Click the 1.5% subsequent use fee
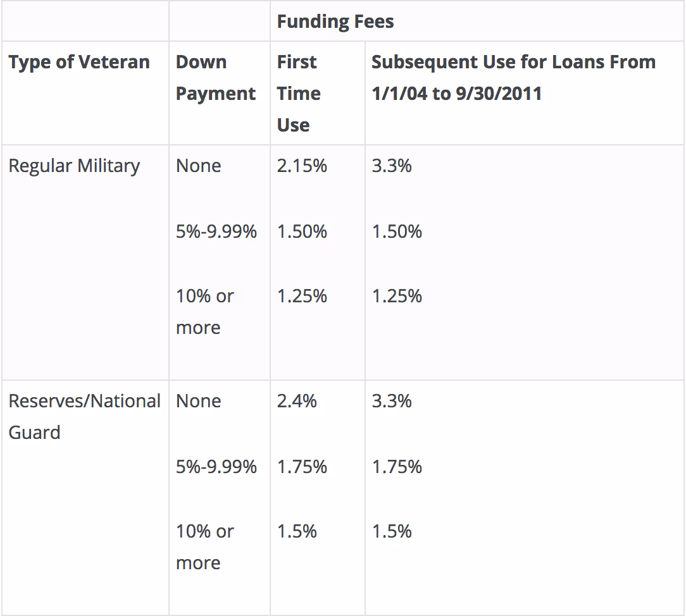Screen dimensions: 686x616 tap(392, 531)
